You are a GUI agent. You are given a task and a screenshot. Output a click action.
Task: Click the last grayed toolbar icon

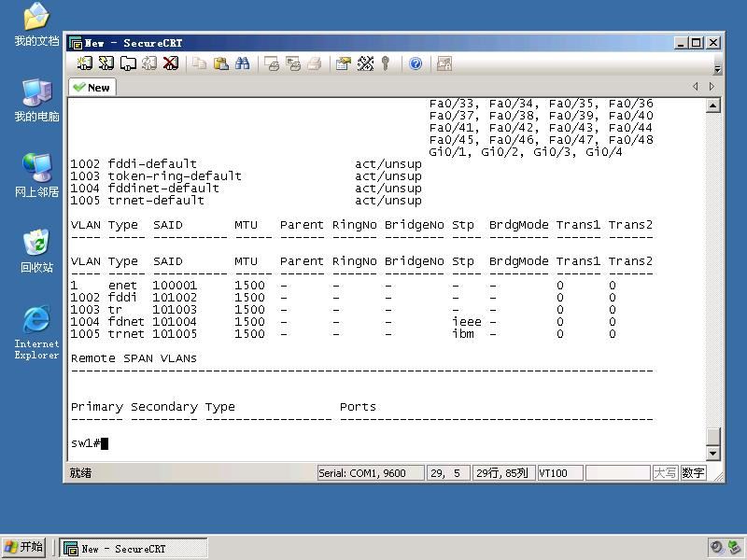point(444,63)
